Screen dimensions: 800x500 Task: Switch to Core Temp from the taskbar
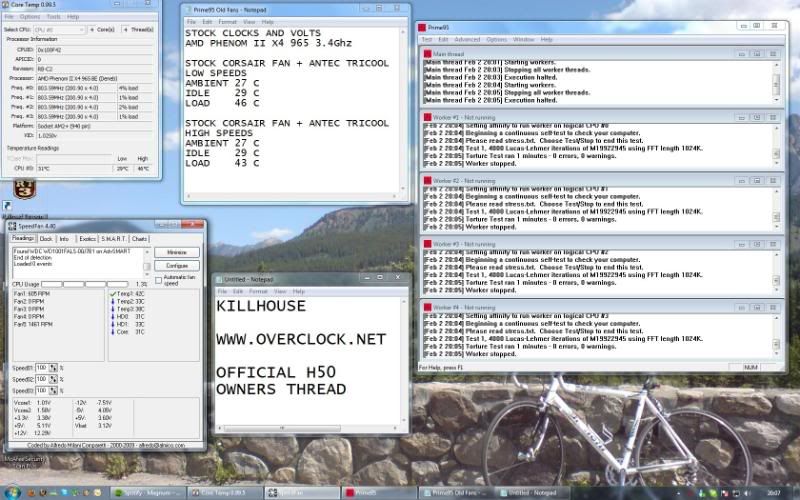(224, 493)
